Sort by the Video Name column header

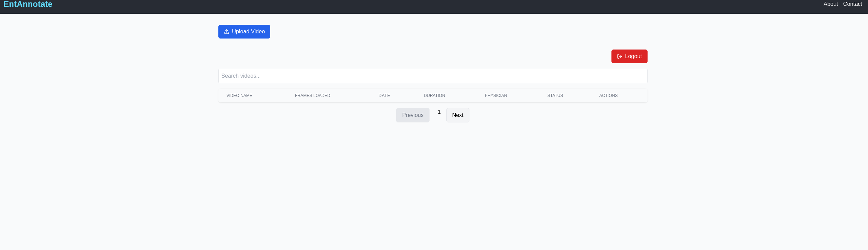tap(239, 96)
